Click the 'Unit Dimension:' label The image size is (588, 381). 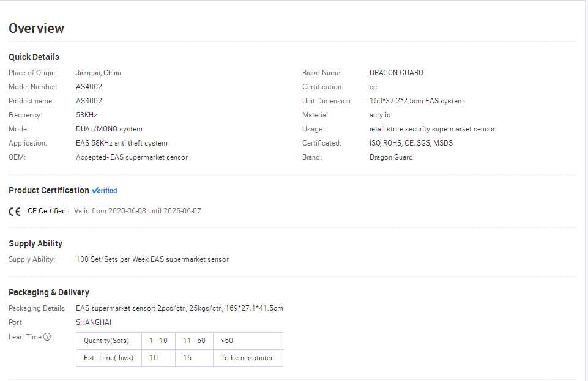(327, 101)
